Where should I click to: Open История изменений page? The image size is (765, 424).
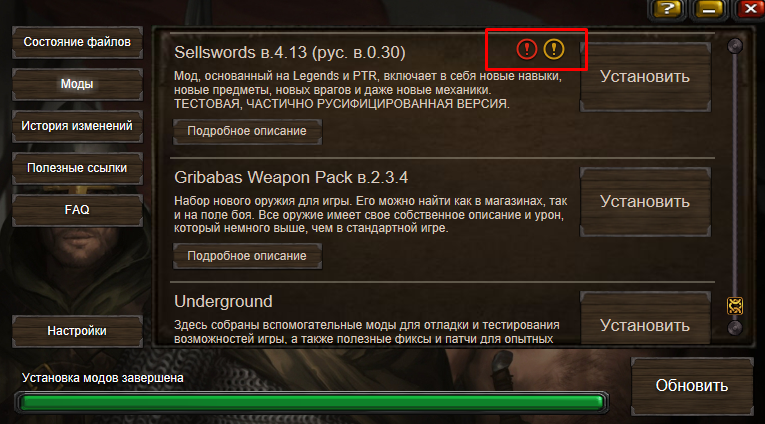[x=77, y=126]
